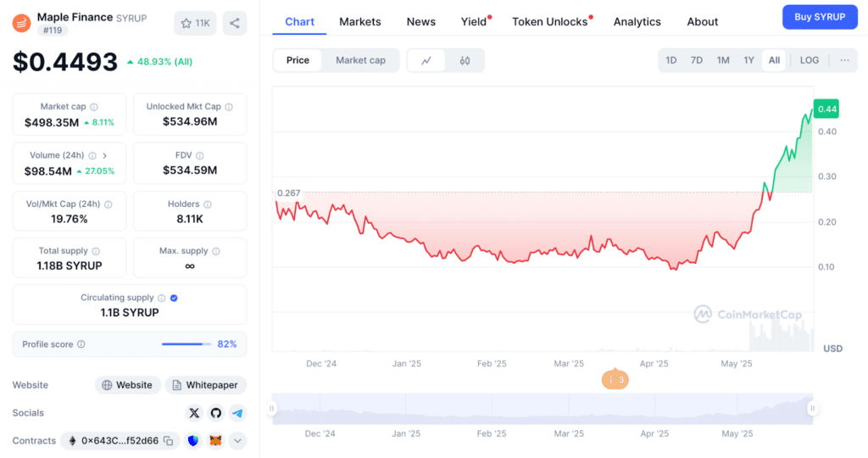This screenshot has height=458, width=868.
Task: Add Maple Finance to watchlist with star button
Action: (x=195, y=23)
